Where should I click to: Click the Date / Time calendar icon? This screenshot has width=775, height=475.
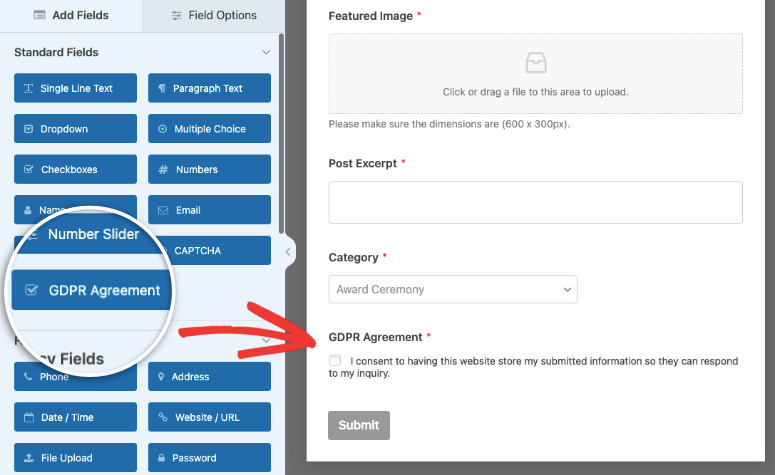point(29,417)
